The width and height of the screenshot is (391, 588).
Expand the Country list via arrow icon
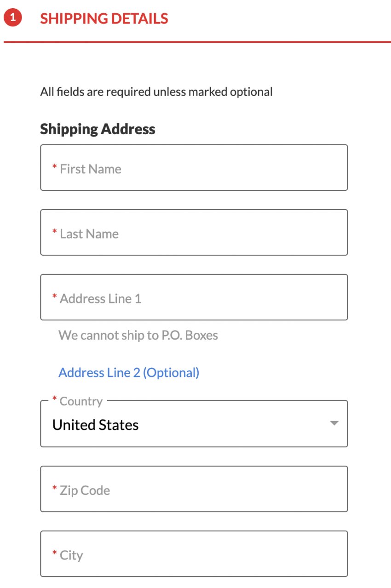334,423
